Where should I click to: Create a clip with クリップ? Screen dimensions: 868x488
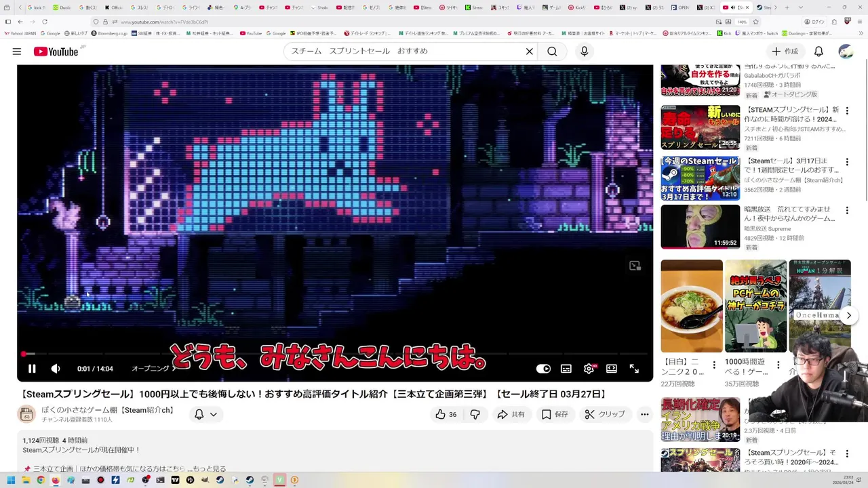click(x=604, y=414)
